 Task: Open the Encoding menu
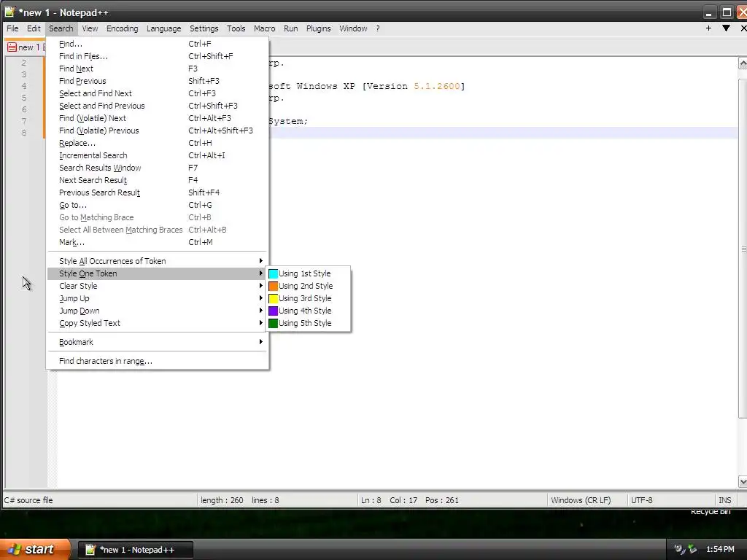pyautogui.click(x=122, y=28)
